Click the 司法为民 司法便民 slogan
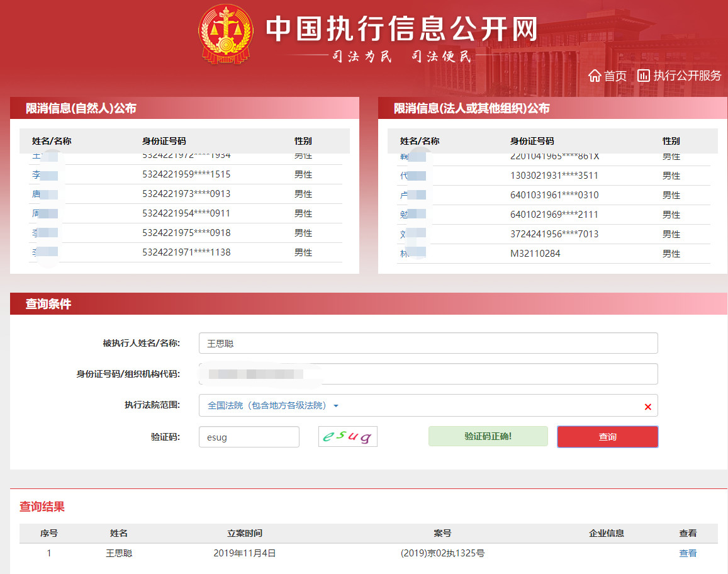728x574 pixels. [402, 57]
